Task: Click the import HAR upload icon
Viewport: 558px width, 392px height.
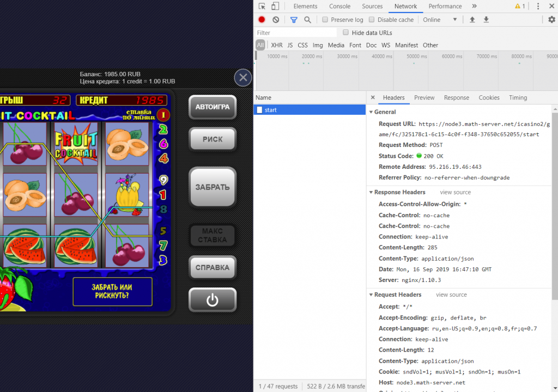Action: 472,20
